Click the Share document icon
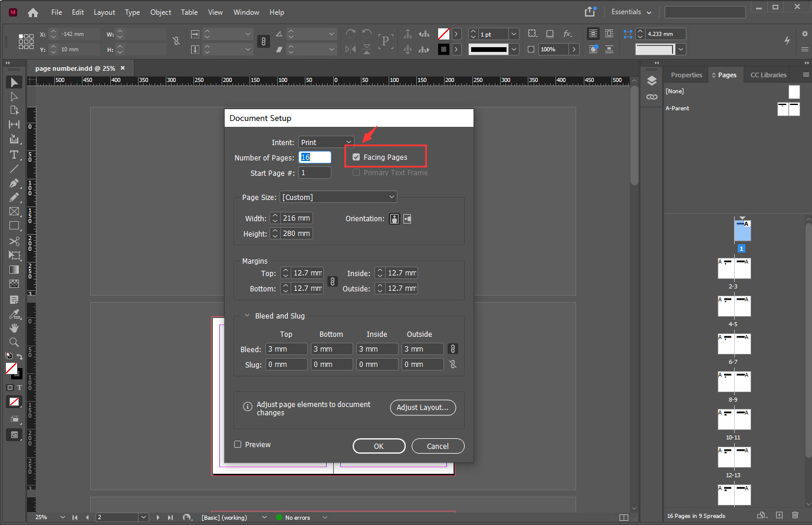 tap(590, 12)
